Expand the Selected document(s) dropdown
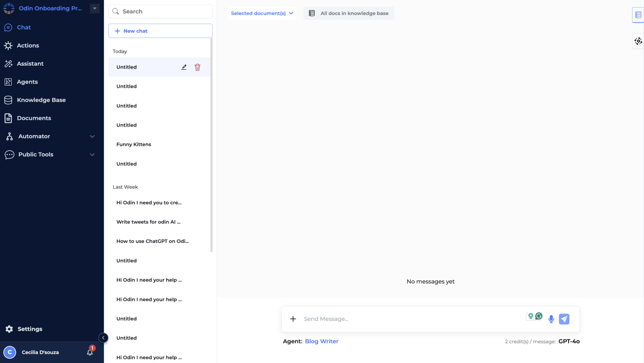 [x=261, y=13]
